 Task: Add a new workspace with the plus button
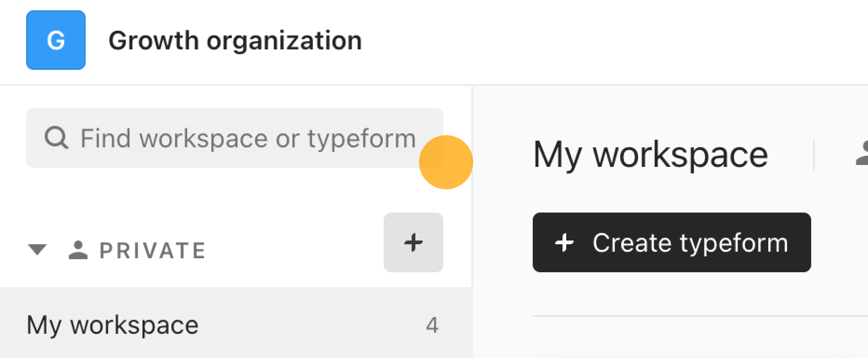[x=414, y=242]
